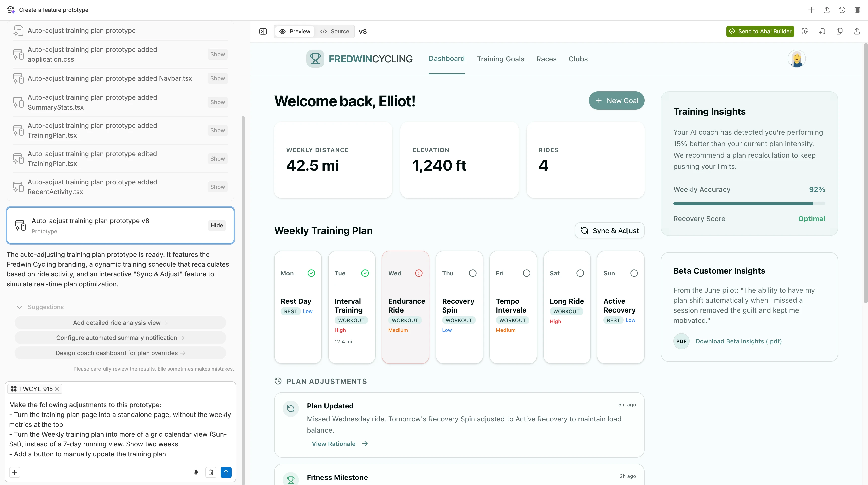
Task: Click the Plan Adjustments history icon
Action: (278, 381)
